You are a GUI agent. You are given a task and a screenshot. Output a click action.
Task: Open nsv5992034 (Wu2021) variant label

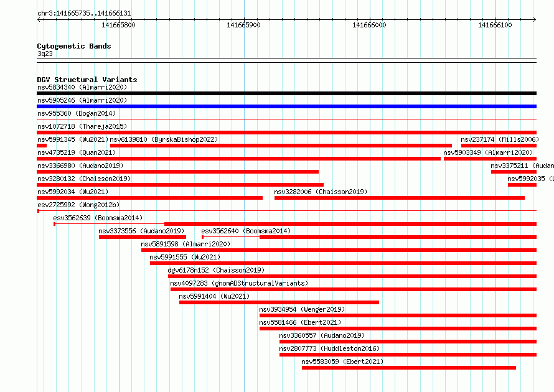(73, 192)
